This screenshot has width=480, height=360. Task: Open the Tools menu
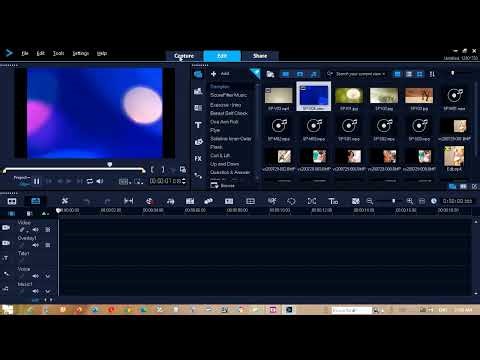[x=58, y=53]
